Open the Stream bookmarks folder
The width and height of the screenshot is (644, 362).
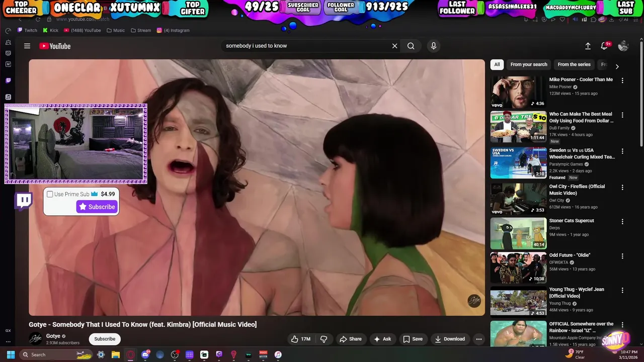coord(141,30)
